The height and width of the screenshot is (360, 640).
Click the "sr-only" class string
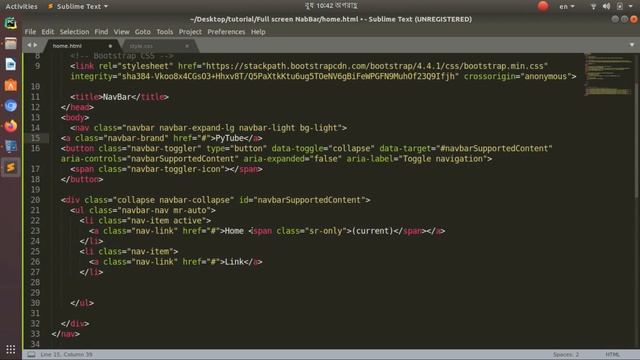tap(325, 231)
